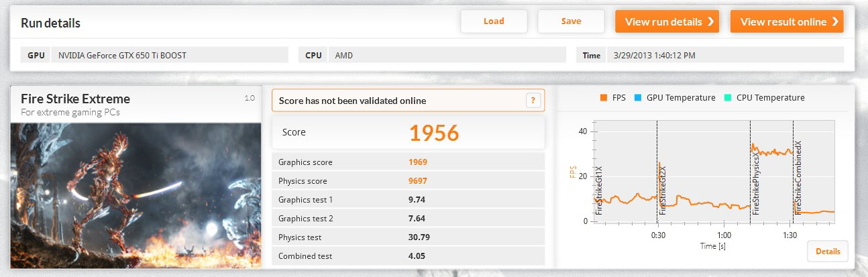Select the Time field 3/29/2013 1:40:12 PM

tap(724, 55)
